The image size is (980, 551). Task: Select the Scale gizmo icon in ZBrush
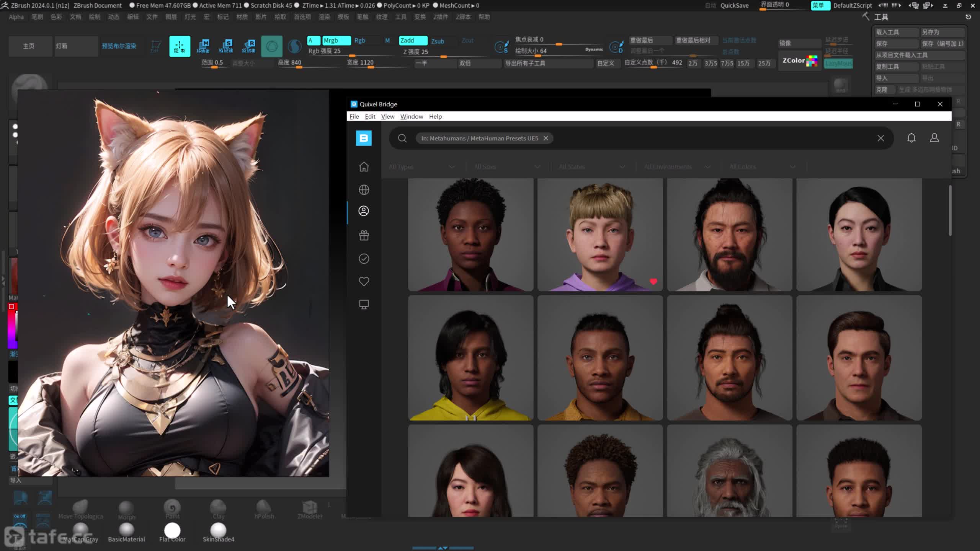click(x=226, y=46)
